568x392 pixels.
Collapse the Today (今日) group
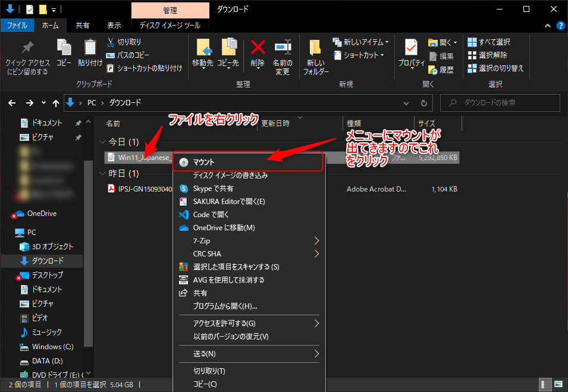[102, 142]
